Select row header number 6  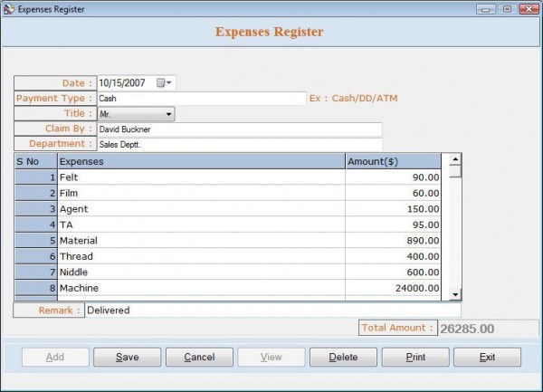[x=36, y=256]
